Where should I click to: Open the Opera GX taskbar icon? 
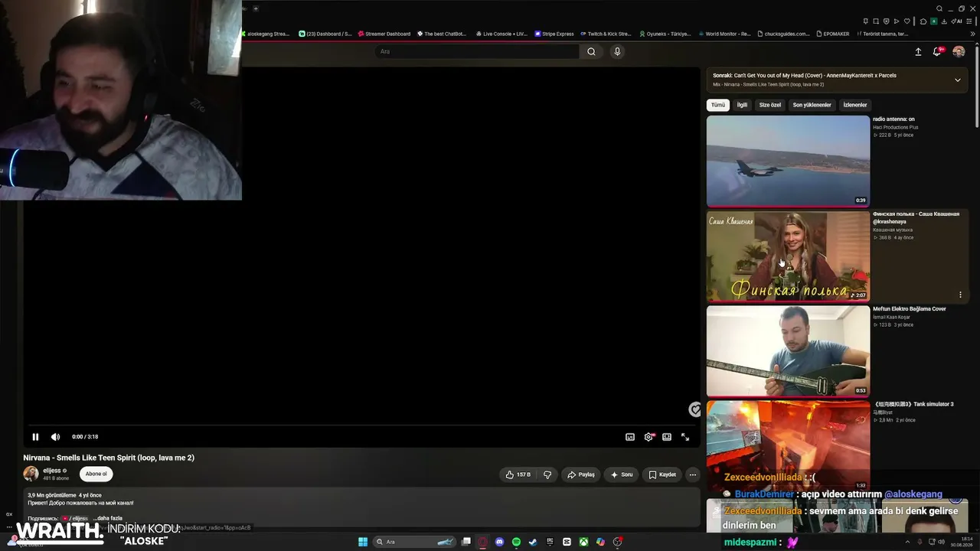pyautogui.click(x=482, y=542)
